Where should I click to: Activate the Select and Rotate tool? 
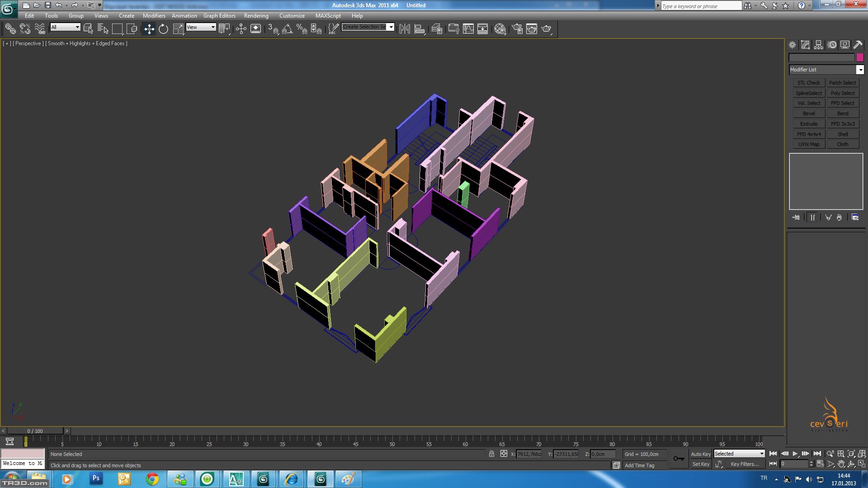pyautogui.click(x=163, y=29)
